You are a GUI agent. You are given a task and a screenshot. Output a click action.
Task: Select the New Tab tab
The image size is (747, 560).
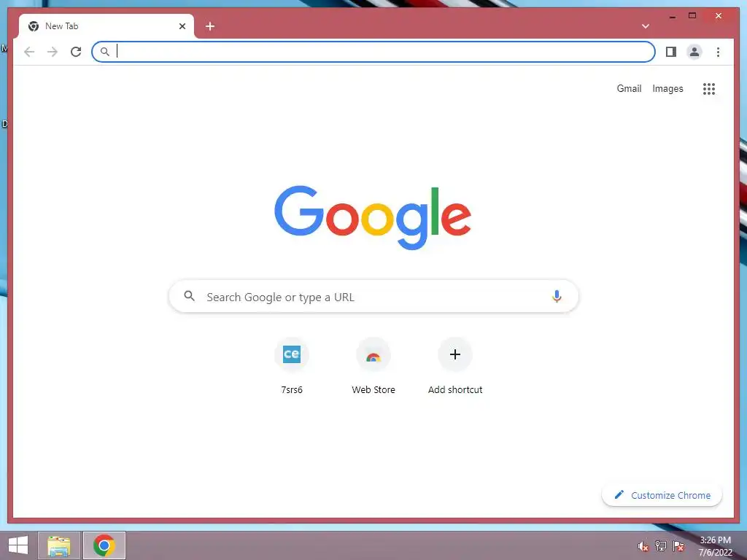(x=107, y=26)
